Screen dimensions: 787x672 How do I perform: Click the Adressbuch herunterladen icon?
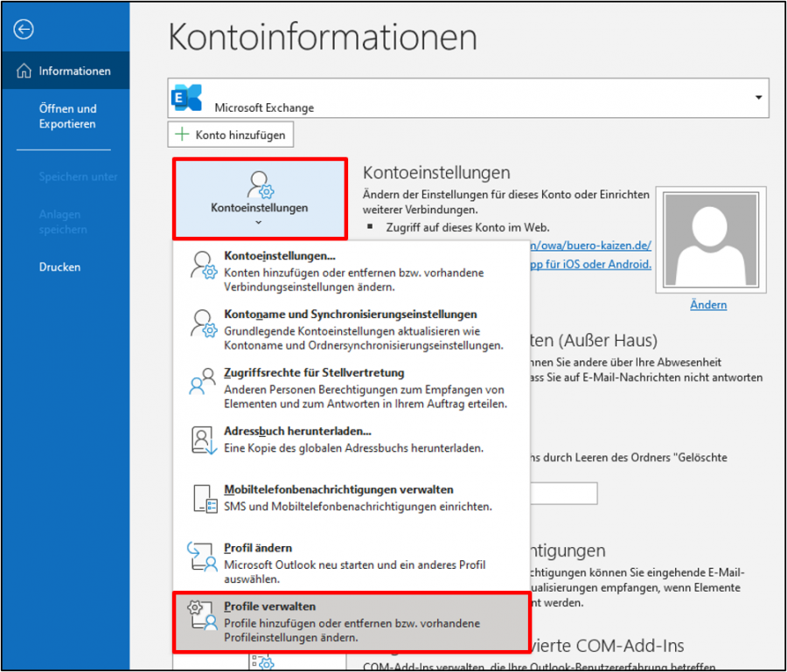pos(203,440)
